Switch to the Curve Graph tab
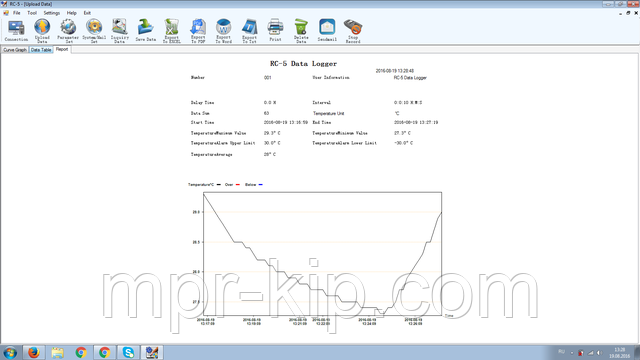The width and height of the screenshot is (640, 360). [x=15, y=50]
